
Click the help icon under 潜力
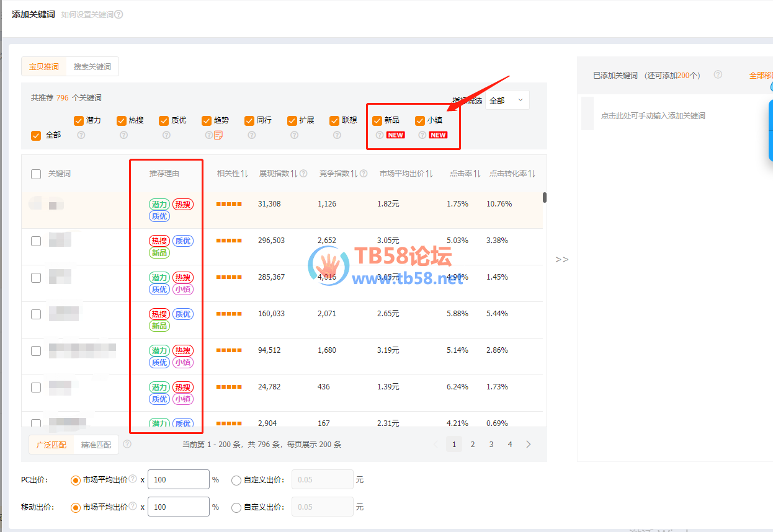[x=81, y=135]
